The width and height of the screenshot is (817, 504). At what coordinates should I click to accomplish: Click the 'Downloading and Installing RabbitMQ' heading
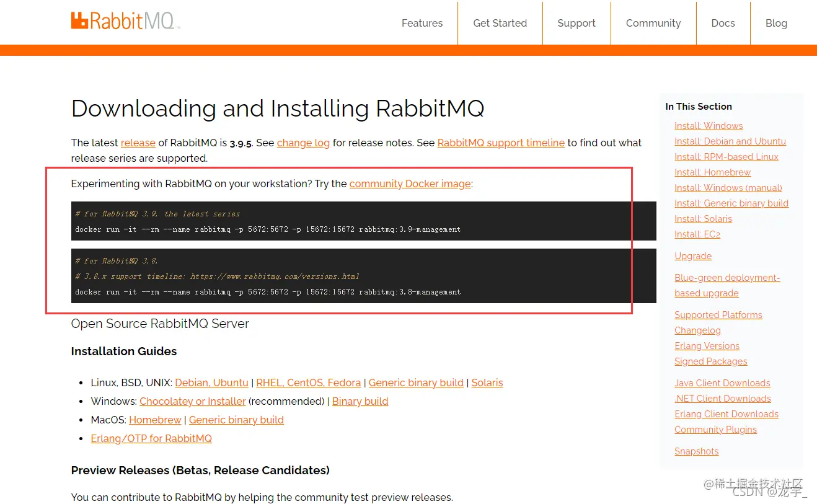point(278,108)
